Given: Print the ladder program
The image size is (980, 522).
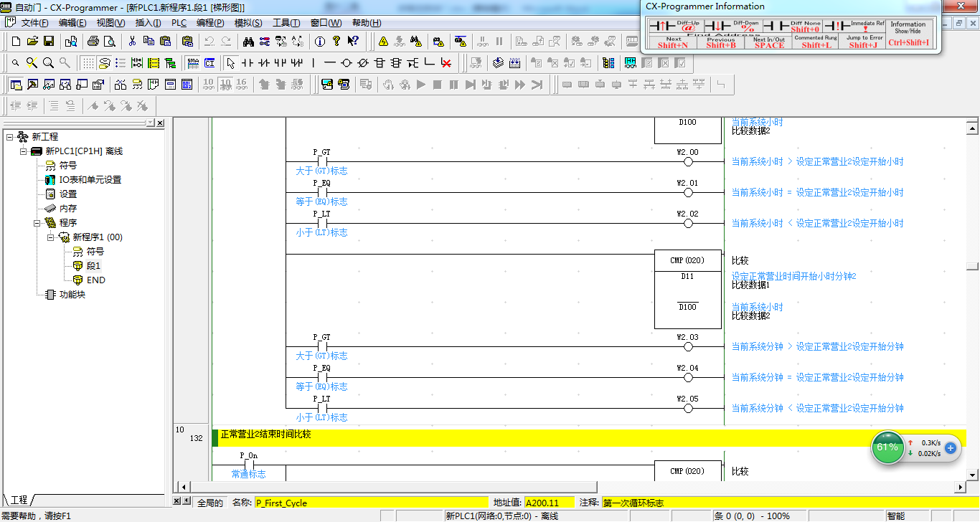Looking at the screenshot, I should (93, 41).
